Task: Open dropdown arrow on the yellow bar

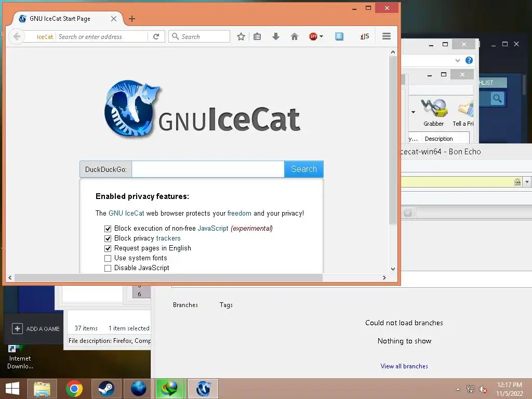Action: (527, 182)
